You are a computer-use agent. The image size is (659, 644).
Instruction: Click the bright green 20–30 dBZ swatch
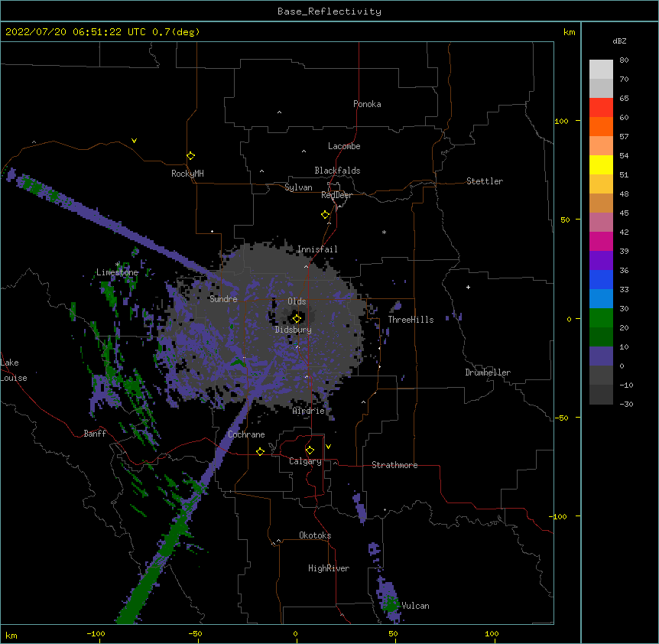click(x=601, y=318)
